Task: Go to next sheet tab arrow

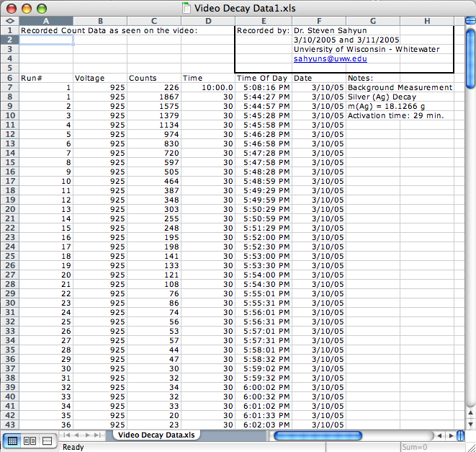Action: (x=87, y=435)
